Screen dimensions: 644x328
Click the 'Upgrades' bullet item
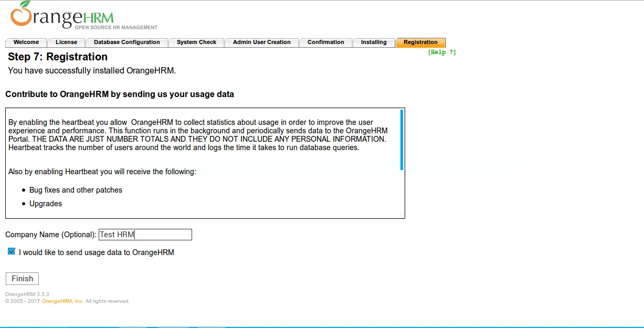pyautogui.click(x=46, y=204)
